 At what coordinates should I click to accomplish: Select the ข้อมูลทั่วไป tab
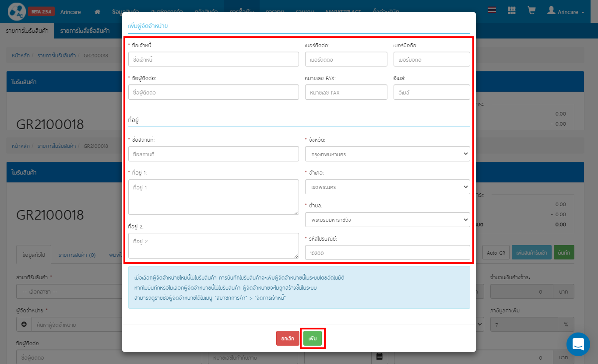(33, 255)
